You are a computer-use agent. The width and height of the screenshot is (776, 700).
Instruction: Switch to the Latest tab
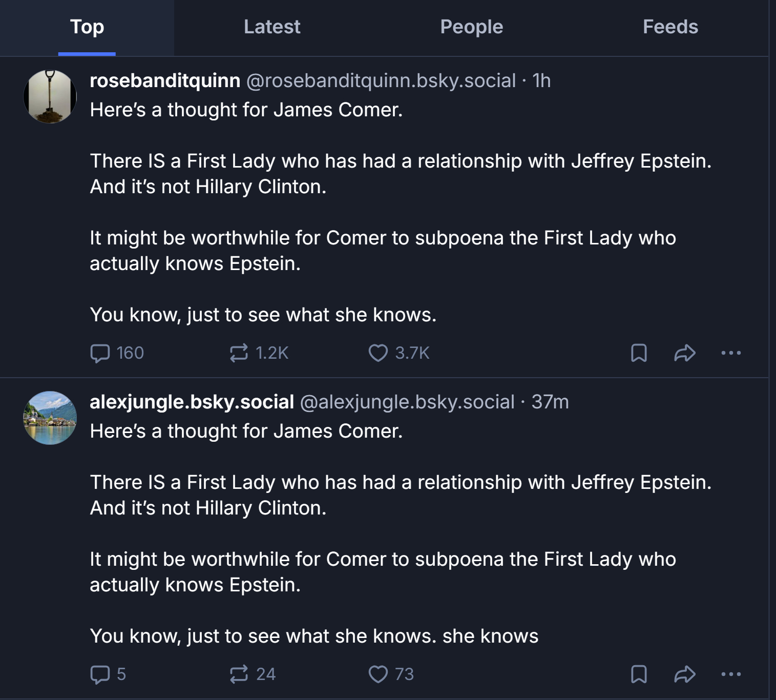(272, 27)
